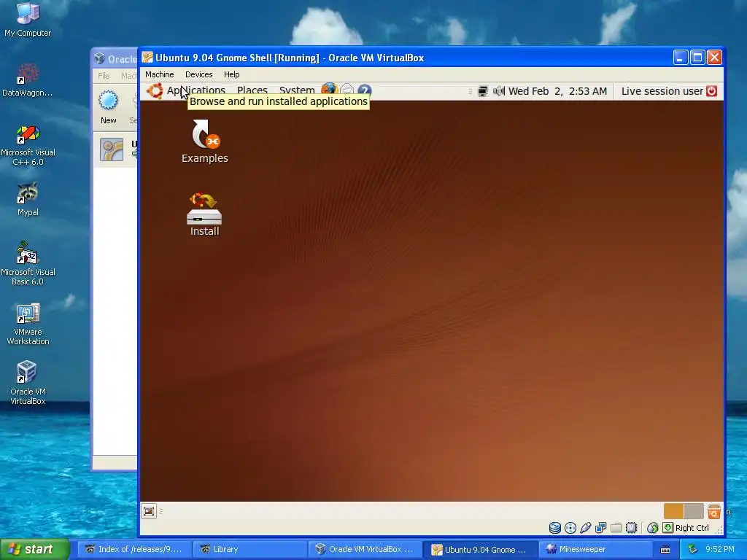This screenshot has height=560, width=747.
Task: Open the Live session user switcher
Action: pyautogui.click(x=662, y=91)
